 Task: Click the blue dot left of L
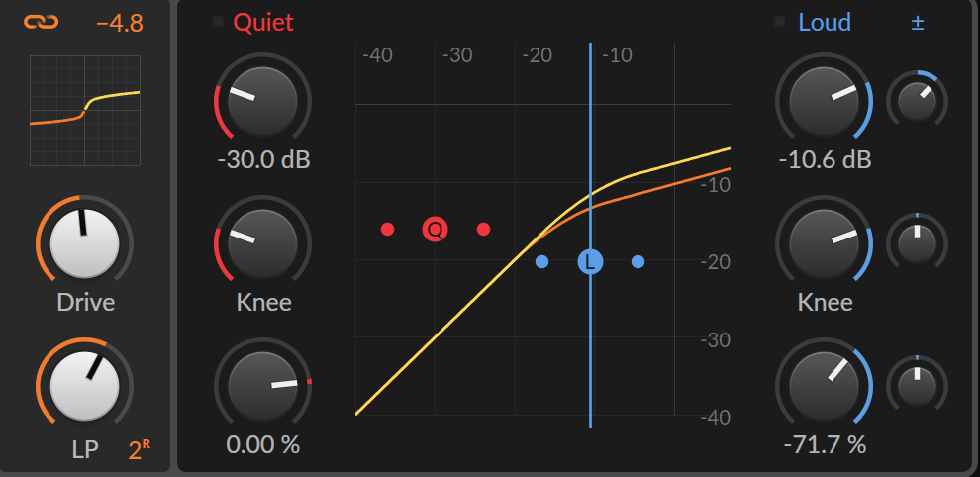[x=541, y=261]
